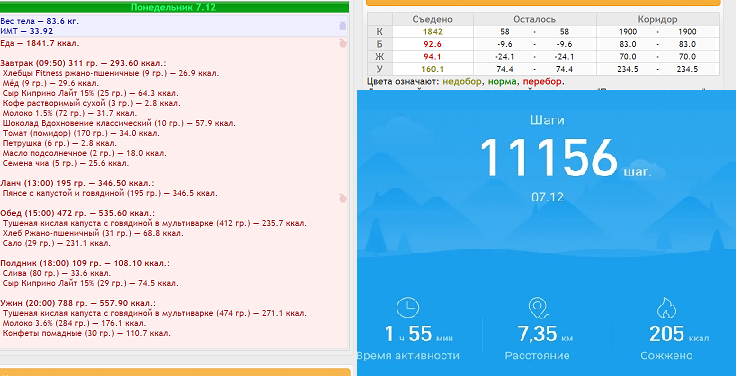Click Тушеная кислая капуста (474 гр.) entry
Viewport: 736px width, 376px height.
pyautogui.click(x=154, y=313)
